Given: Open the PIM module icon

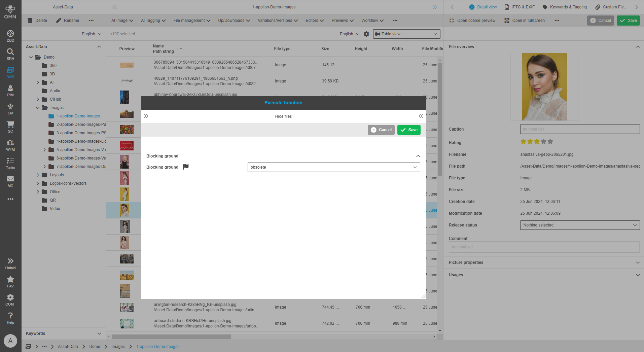Looking at the screenshot, I should coord(10,91).
